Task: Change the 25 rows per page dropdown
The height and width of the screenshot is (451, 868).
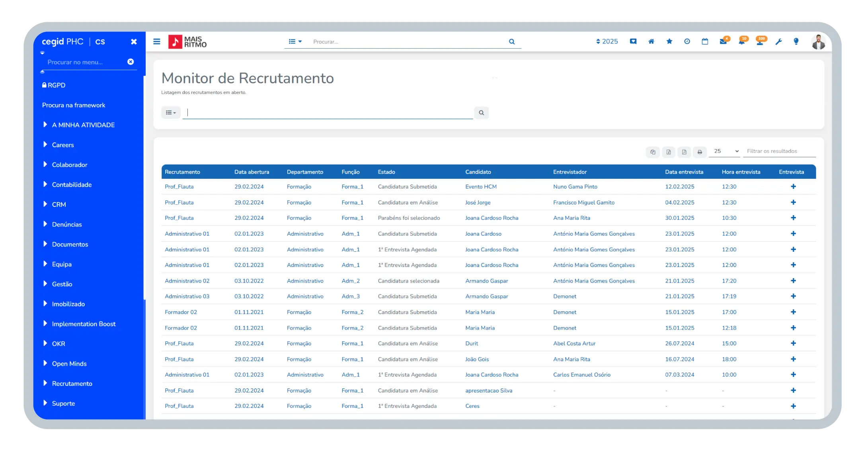Action: 725,151
